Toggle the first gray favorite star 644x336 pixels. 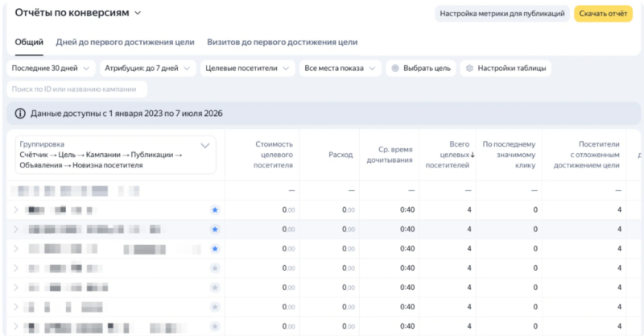(215, 268)
